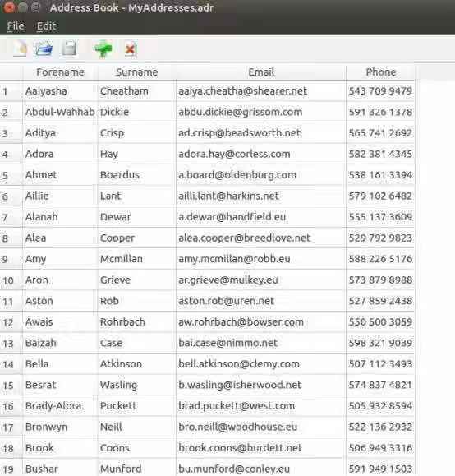Image resolution: width=455 pixels, height=476 pixels.
Task: Click phone 565 741 2692
Action: click(x=381, y=133)
